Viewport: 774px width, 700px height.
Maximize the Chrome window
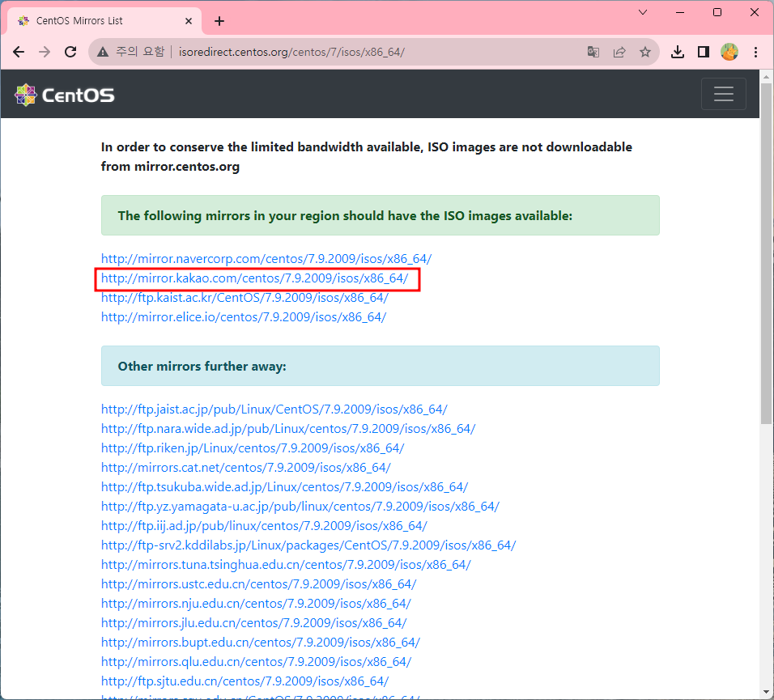[717, 12]
